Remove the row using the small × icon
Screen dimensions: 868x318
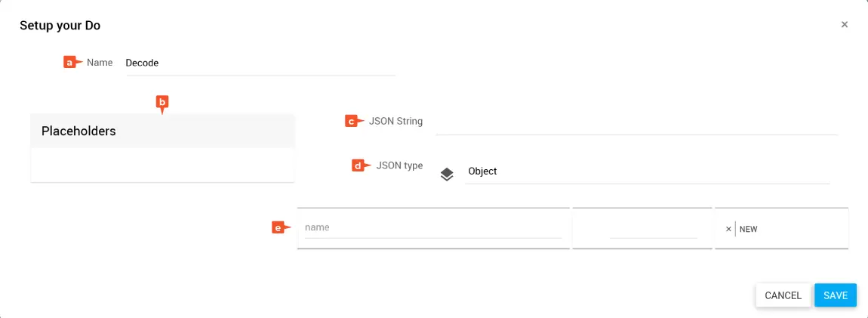tap(728, 229)
